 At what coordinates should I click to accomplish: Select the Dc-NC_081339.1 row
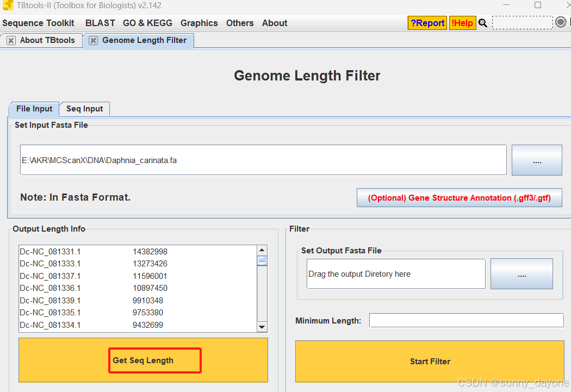[x=138, y=300]
